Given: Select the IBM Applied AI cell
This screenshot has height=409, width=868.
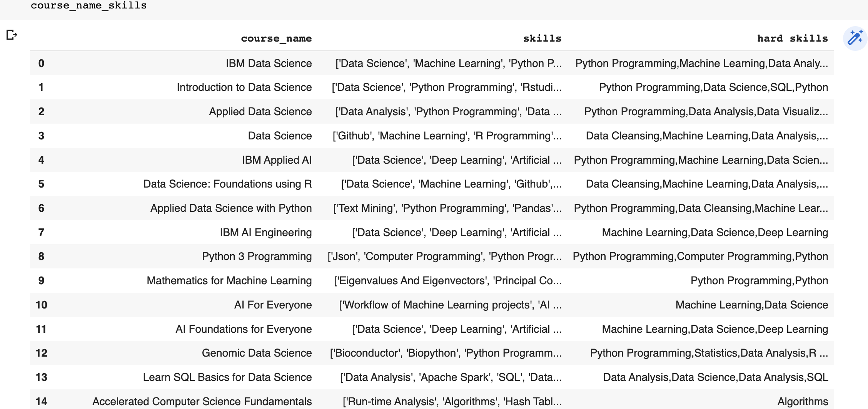Looking at the screenshot, I should pos(277,160).
